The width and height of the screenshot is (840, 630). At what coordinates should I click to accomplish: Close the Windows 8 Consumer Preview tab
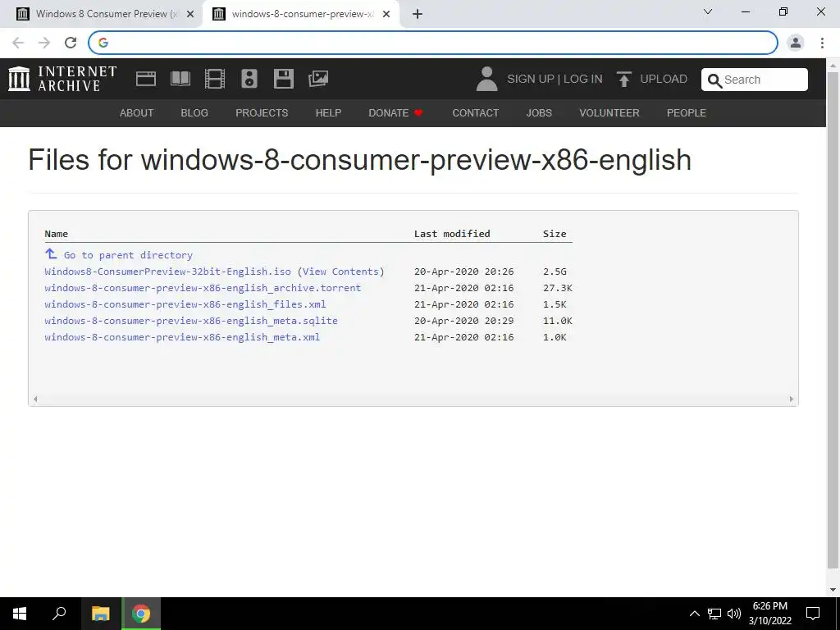[x=190, y=15]
